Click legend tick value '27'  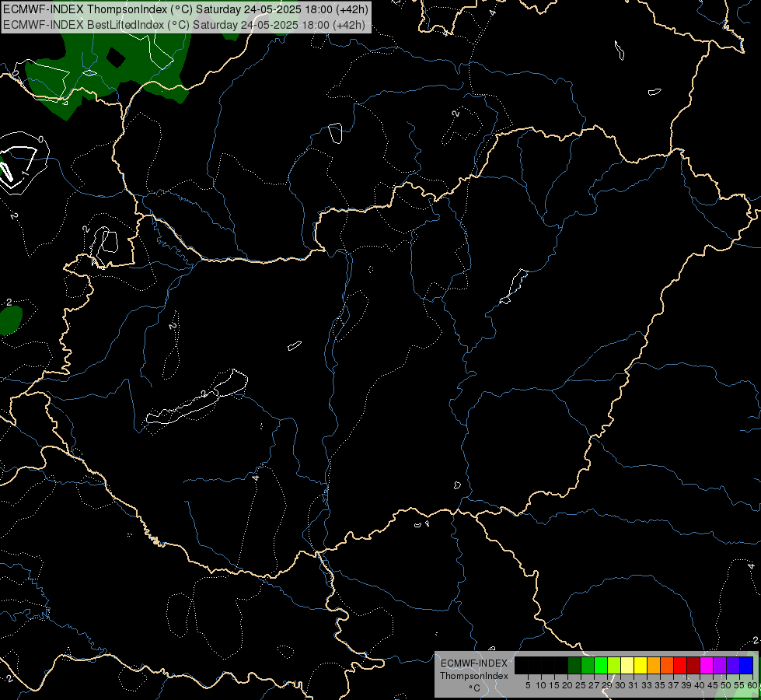pos(595,685)
